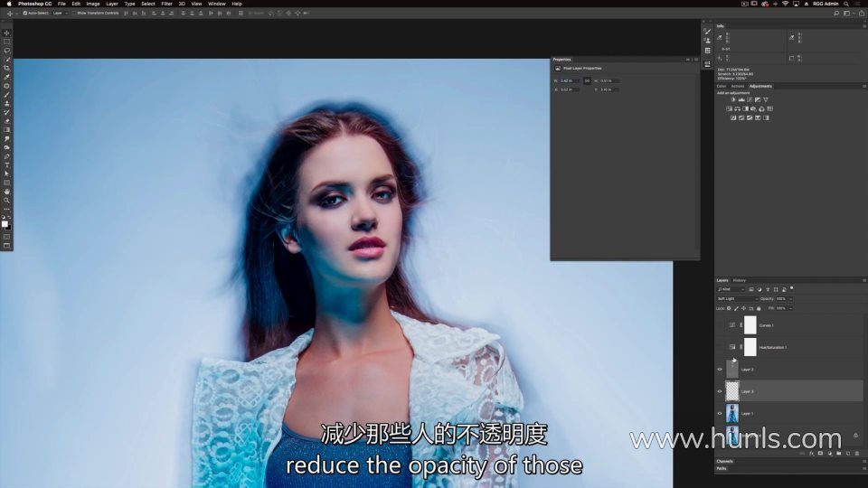This screenshot has height=488, width=868.
Task: Select the Brush tool
Action: point(6,95)
